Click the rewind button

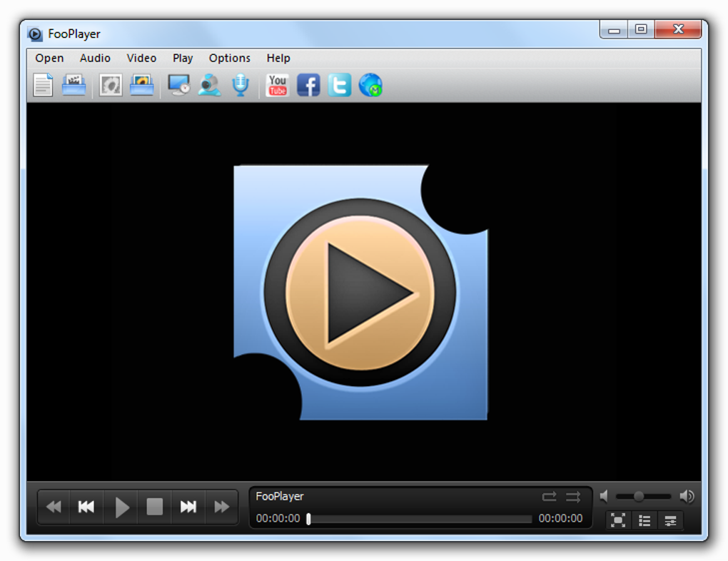[54, 507]
